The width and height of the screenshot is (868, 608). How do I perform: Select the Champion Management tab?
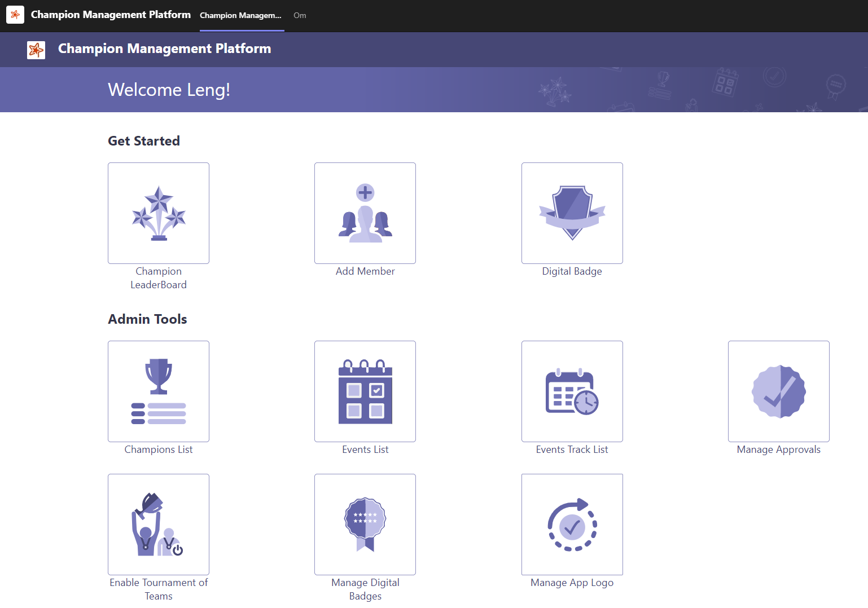click(x=241, y=16)
